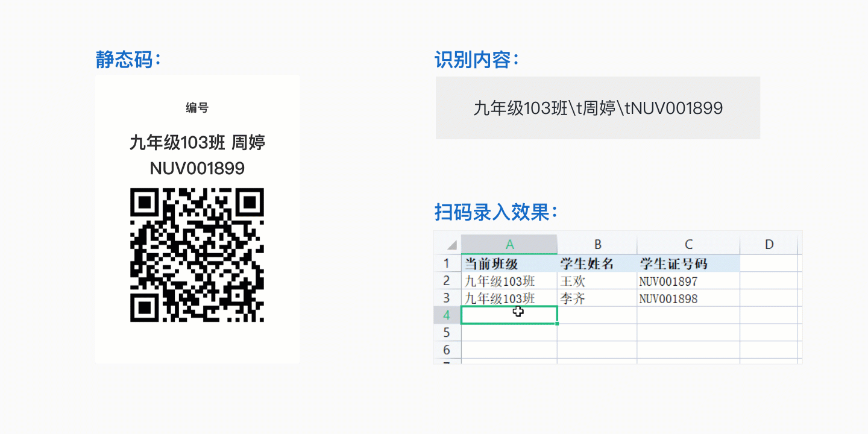Click cell '九年级103班' in row 2

pyautogui.click(x=509, y=281)
